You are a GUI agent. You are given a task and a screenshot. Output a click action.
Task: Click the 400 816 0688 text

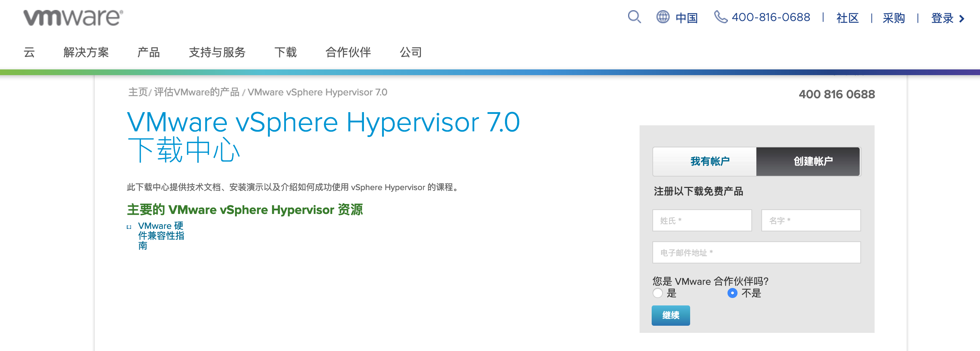pyautogui.click(x=837, y=94)
